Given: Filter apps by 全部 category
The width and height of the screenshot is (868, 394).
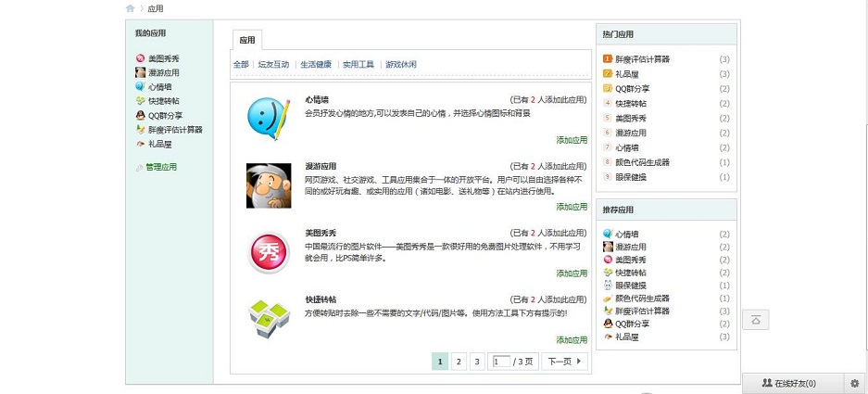Looking at the screenshot, I should click(241, 64).
